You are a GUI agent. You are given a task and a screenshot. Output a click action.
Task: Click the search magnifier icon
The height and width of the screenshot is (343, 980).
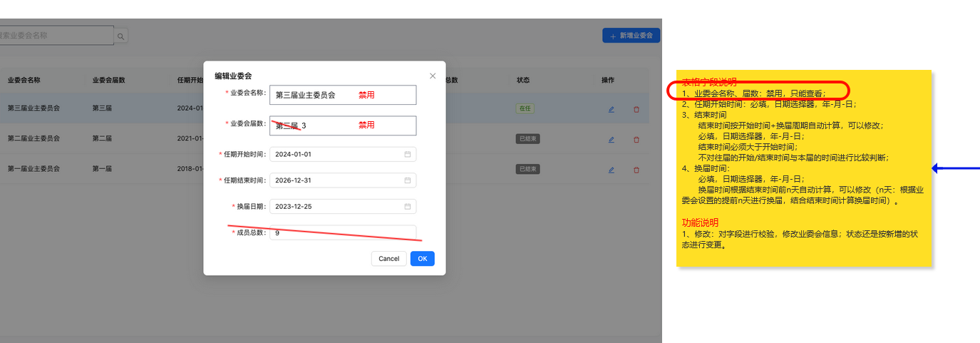click(x=121, y=36)
